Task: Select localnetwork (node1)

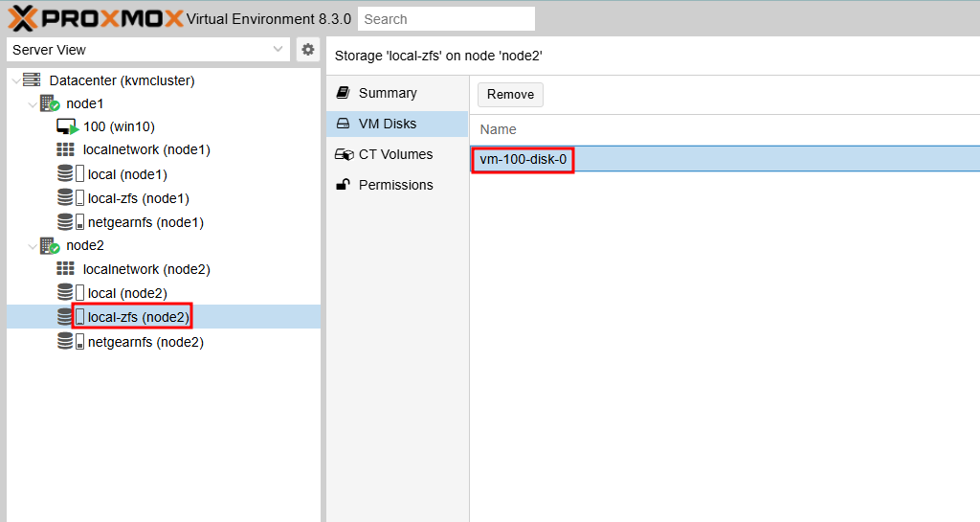Action: [x=146, y=150]
